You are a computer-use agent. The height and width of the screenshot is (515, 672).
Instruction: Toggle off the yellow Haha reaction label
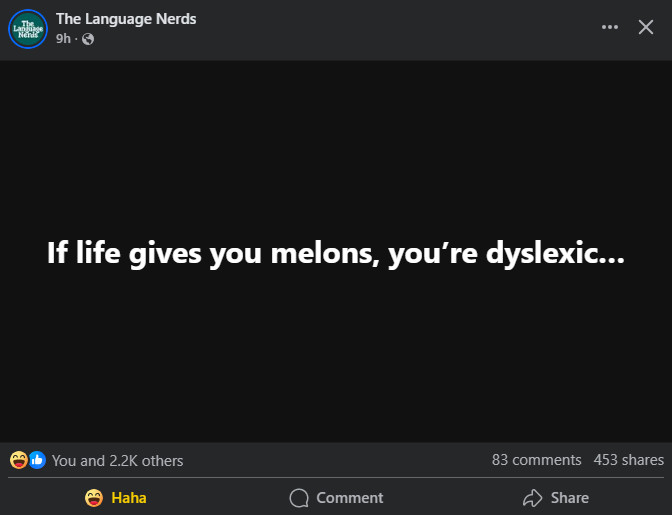[129, 497]
